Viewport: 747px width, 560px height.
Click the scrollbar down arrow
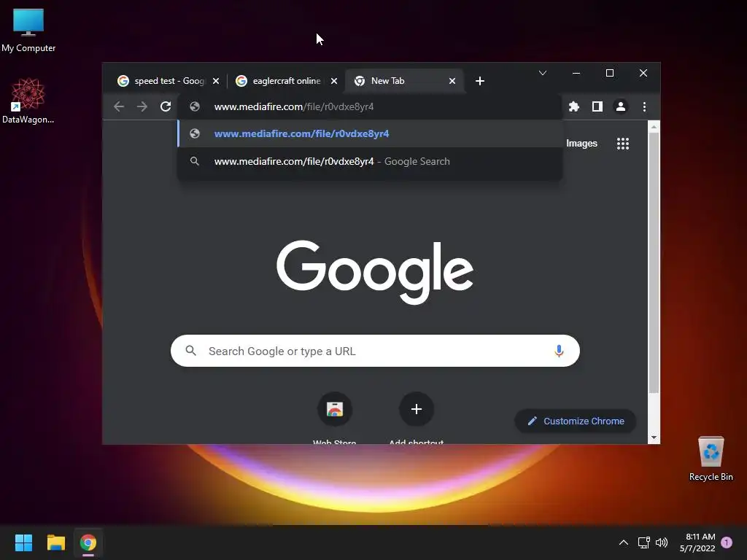(654, 437)
